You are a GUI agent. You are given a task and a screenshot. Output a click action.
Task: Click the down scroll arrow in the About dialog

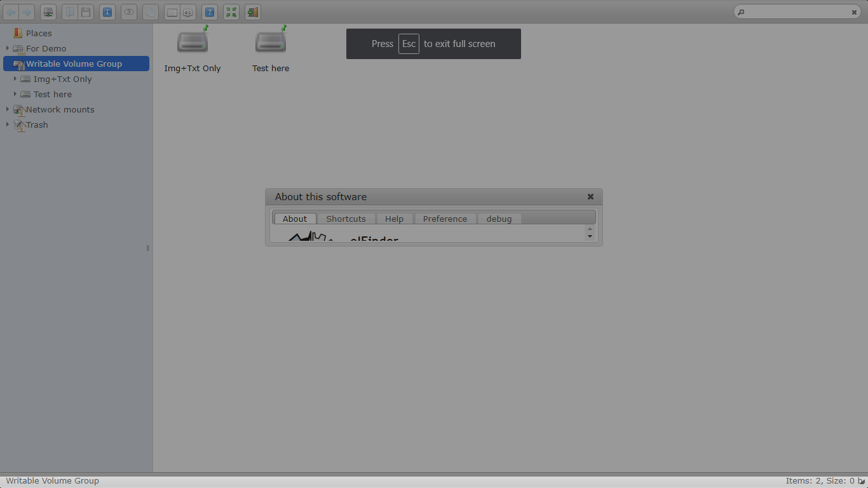590,236
